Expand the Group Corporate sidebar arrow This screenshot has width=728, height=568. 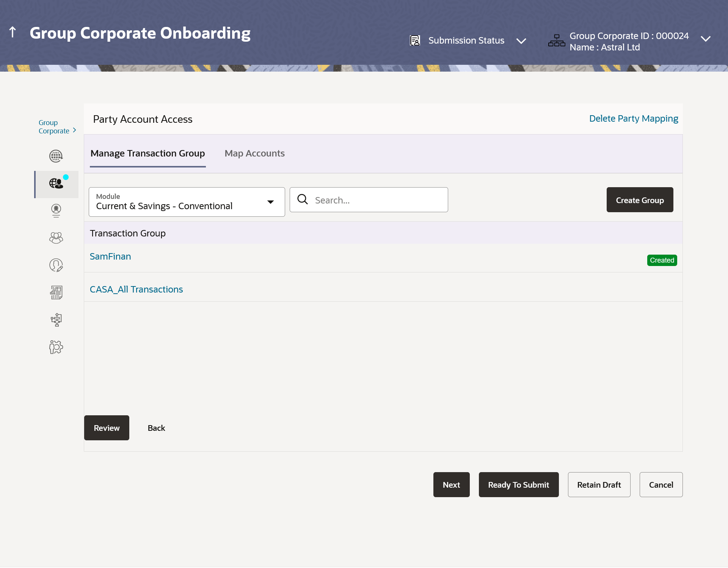click(x=74, y=130)
